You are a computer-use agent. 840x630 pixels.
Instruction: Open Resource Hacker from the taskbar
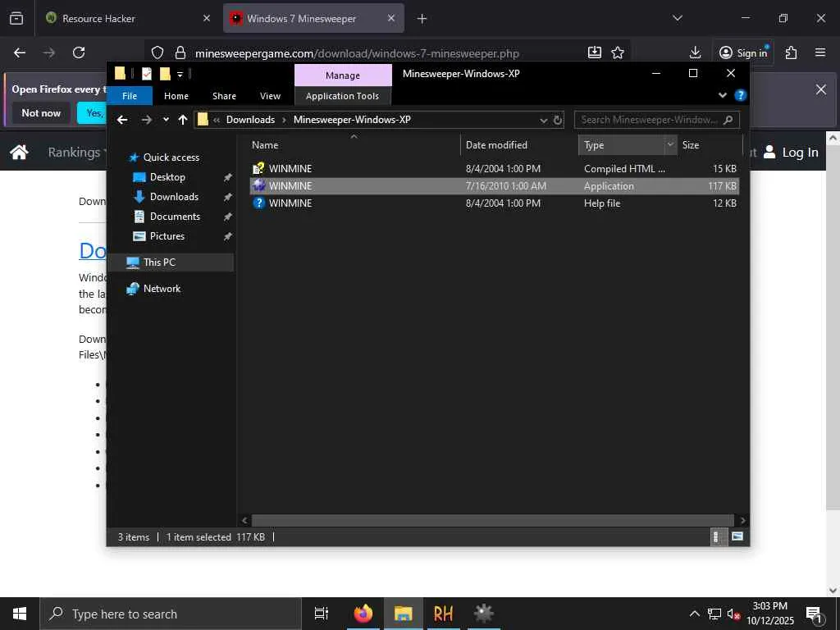(x=443, y=614)
